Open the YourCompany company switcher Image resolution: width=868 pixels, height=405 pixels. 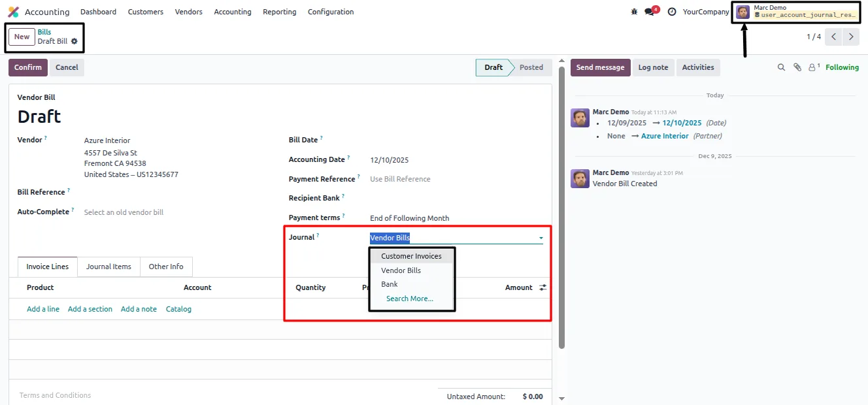(706, 12)
